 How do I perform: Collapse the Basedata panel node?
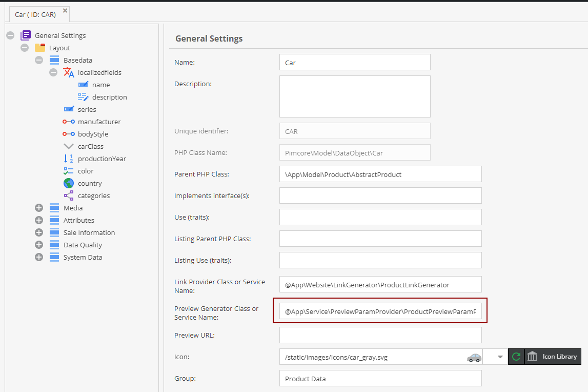[39, 60]
